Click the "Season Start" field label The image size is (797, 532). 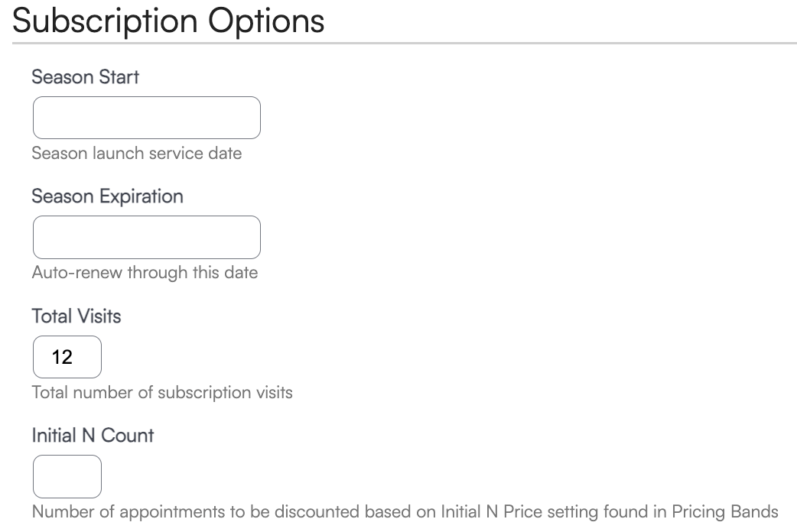click(86, 77)
